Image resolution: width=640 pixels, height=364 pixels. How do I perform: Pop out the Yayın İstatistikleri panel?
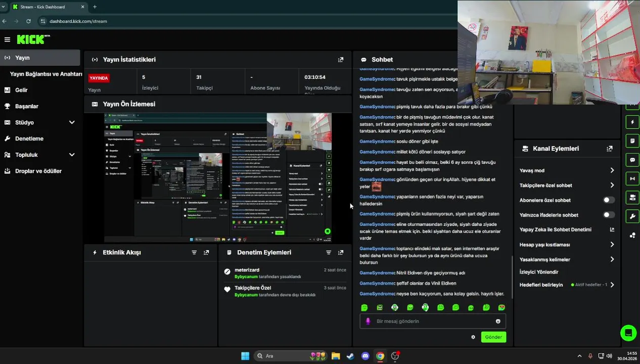point(341,60)
